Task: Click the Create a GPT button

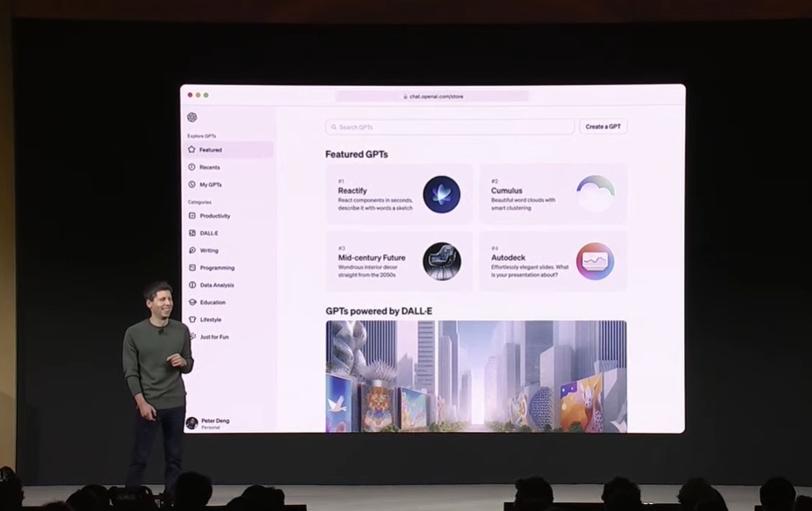Action: coord(603,127)
